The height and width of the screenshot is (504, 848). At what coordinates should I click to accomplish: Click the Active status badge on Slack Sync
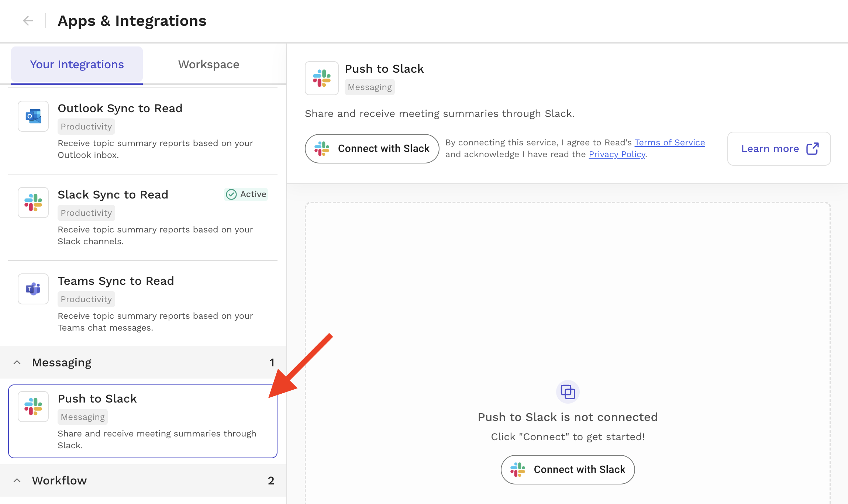click(246, 194)
